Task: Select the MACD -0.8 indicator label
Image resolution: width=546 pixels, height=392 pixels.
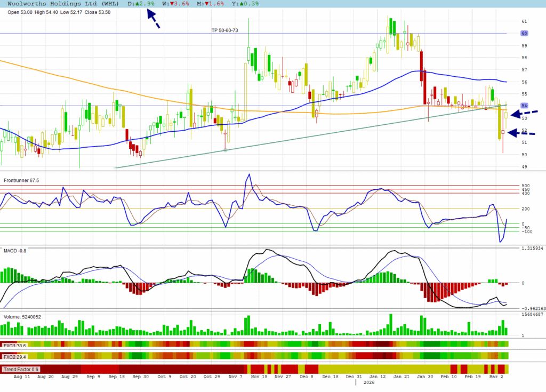Action: pyautogui.click(x=14, y=250)
